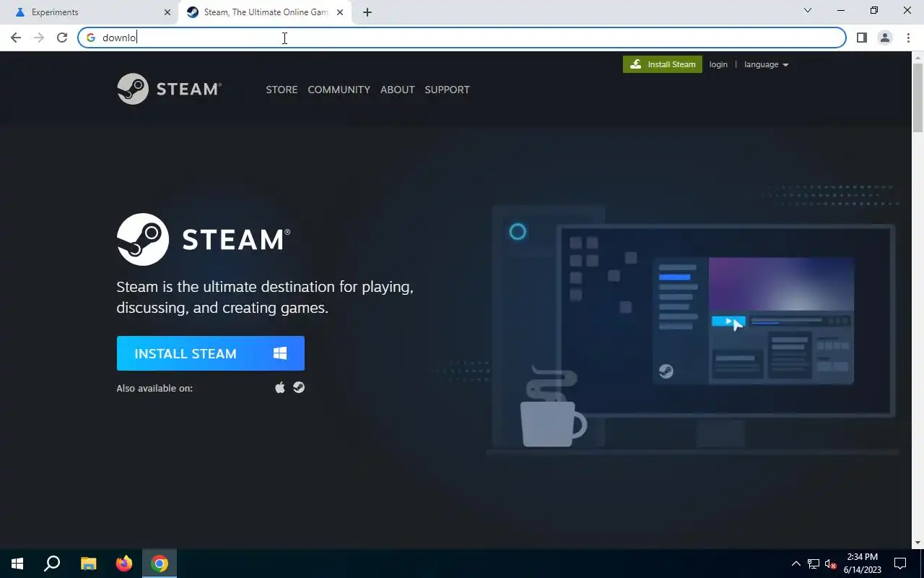Click the scrollbar up arrow
924x578 pixels.
coord(918,57)
